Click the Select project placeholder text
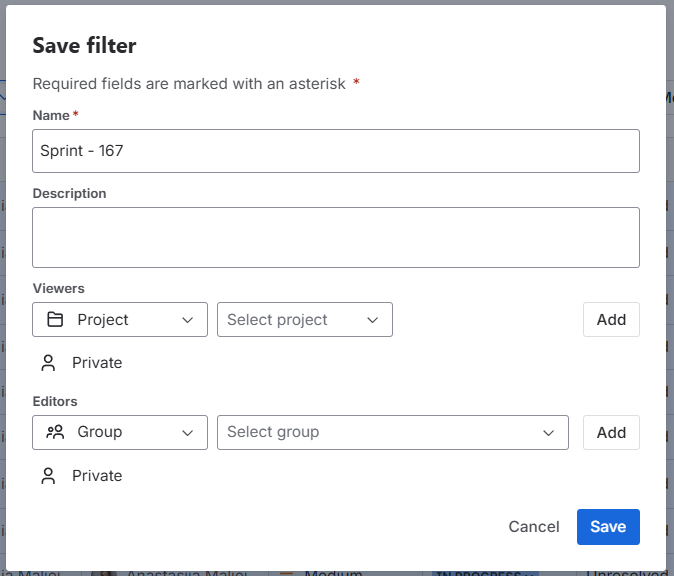This screenshot has width=674, height=576. pos(277,320)
